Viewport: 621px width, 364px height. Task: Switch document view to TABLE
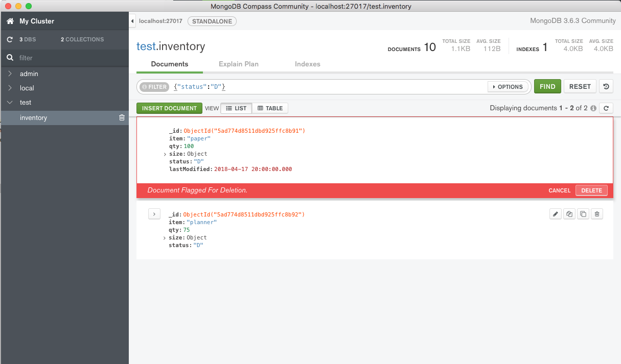pos(270,108)
